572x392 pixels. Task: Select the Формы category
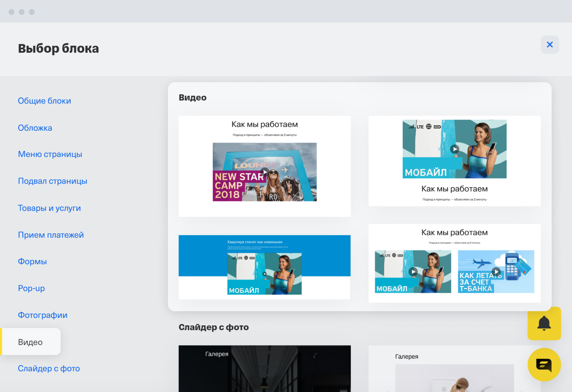32,261
